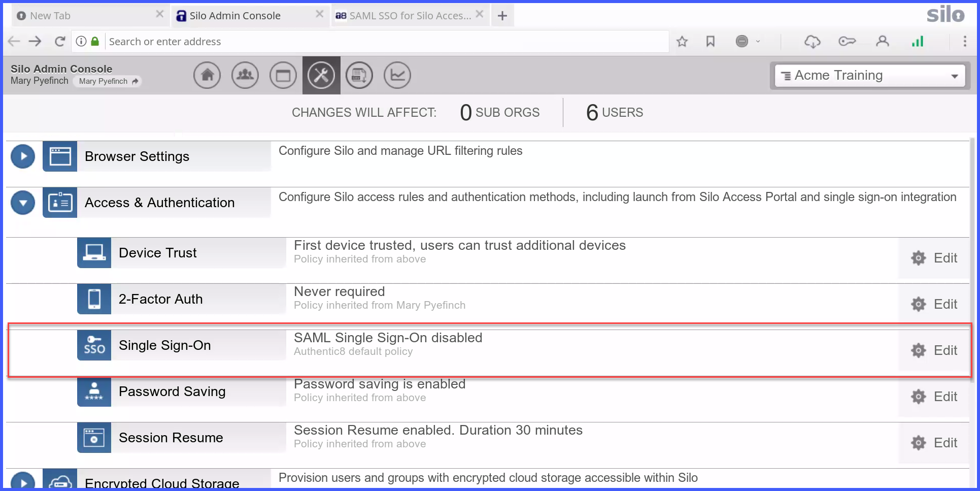Image resolution: width=980 pixels, height=491 pixels.
Task: Open the Home icon in admin console toolbar
Action: 207,75
